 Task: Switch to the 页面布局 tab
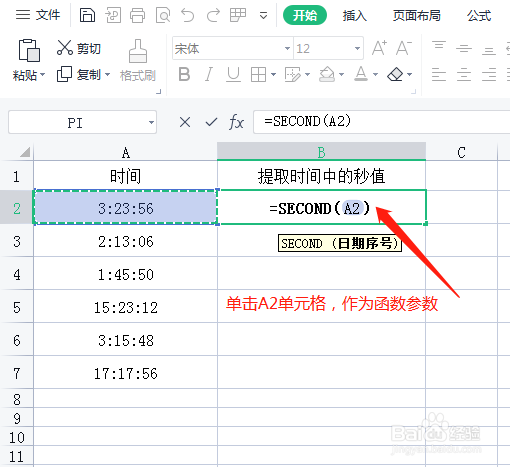pos(416,15)
